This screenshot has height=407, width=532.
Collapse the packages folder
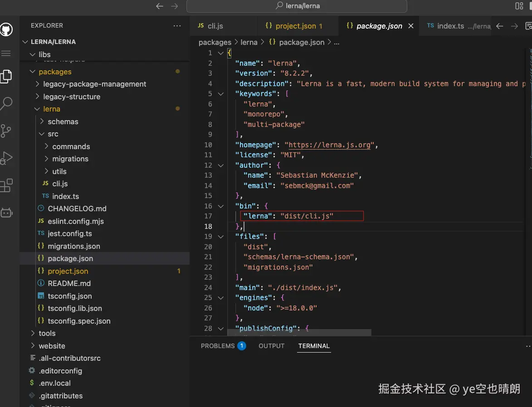coord(54,72)
